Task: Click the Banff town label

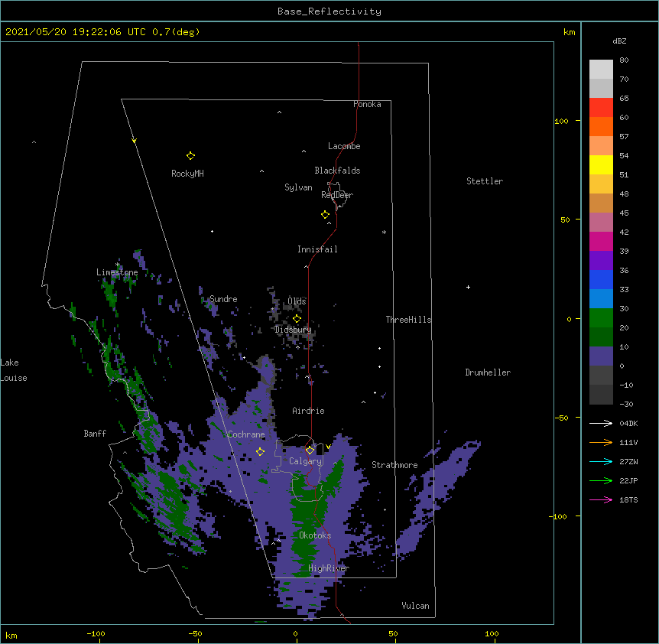Action: coord(95,434)
